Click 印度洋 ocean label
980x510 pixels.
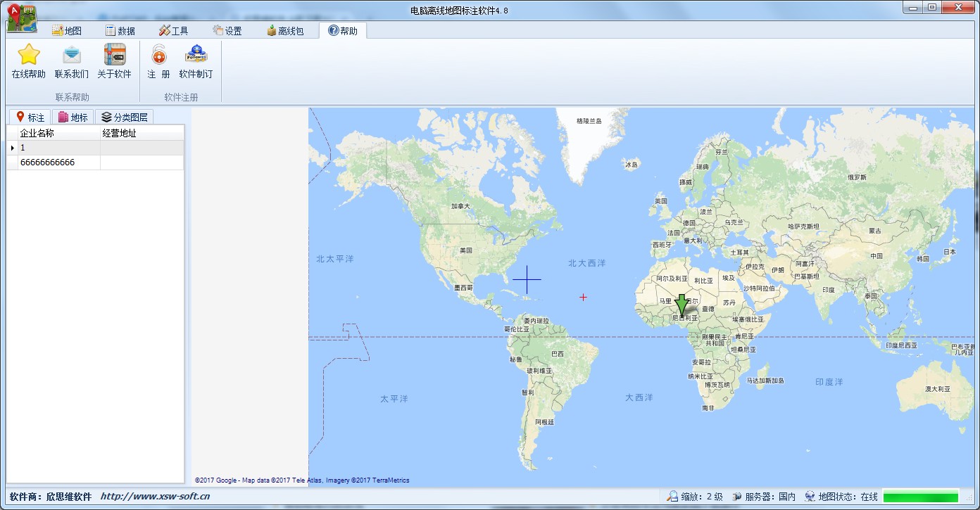(829, 382)
